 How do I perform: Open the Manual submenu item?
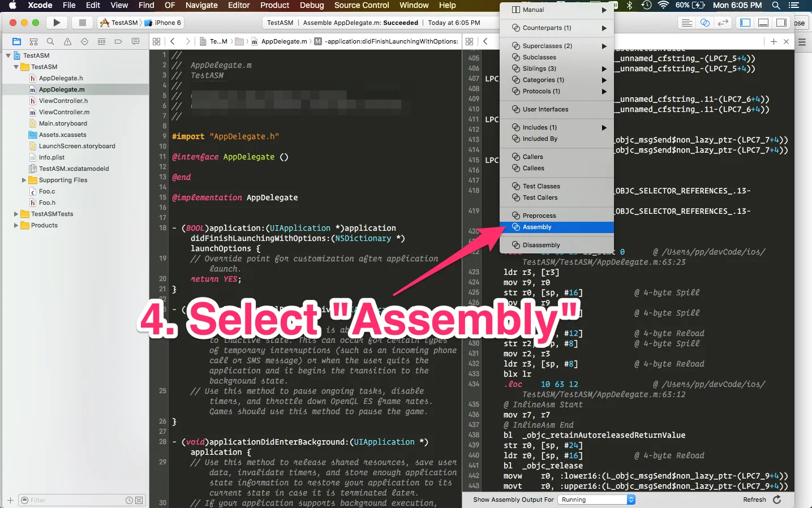pos(557,10)
